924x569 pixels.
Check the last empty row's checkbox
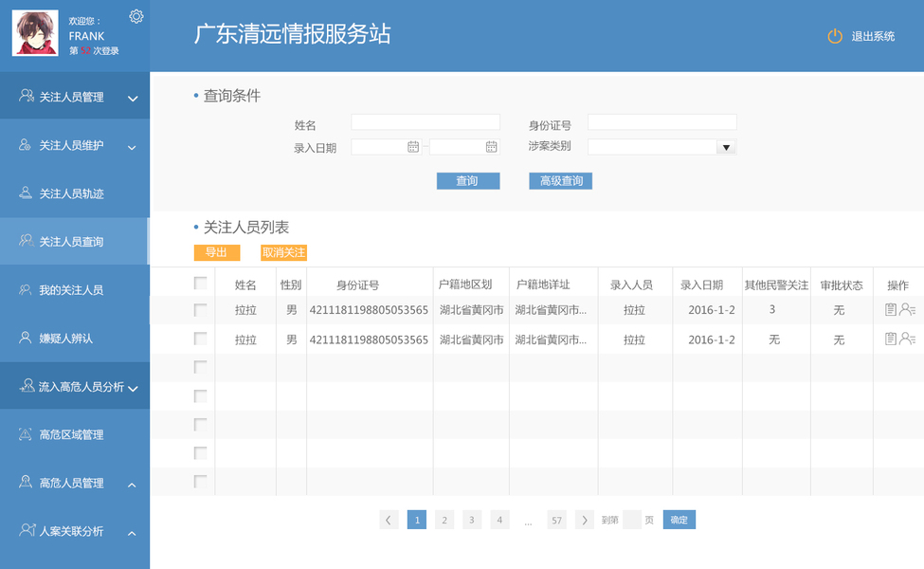pos(200,482)
